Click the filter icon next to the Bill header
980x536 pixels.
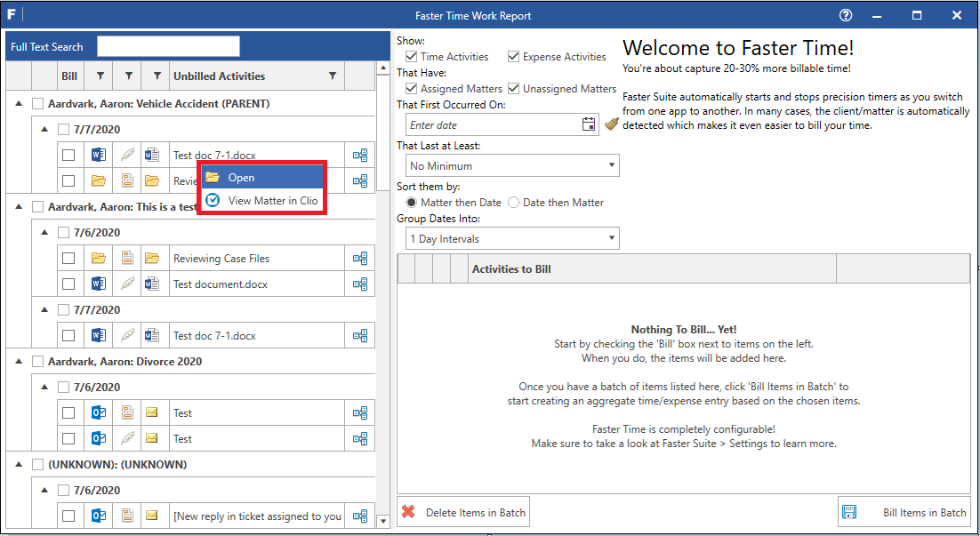pyautogui.click(x=100, y=76)
